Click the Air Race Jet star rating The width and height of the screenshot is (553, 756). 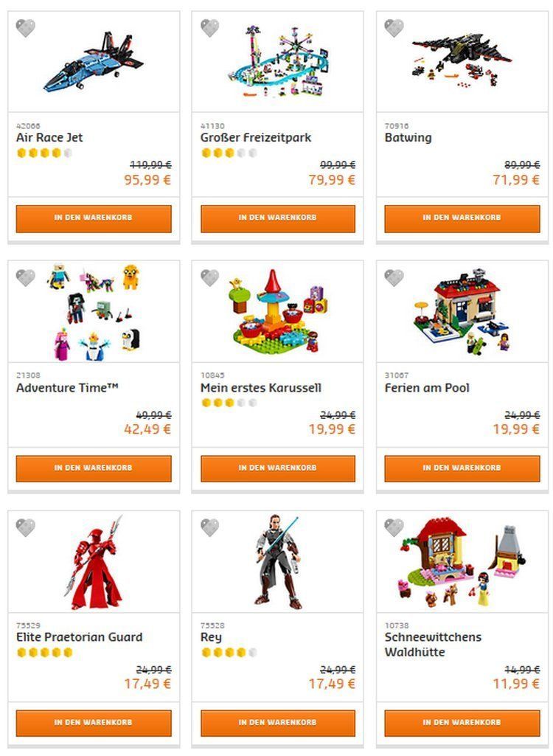[44, 153]
